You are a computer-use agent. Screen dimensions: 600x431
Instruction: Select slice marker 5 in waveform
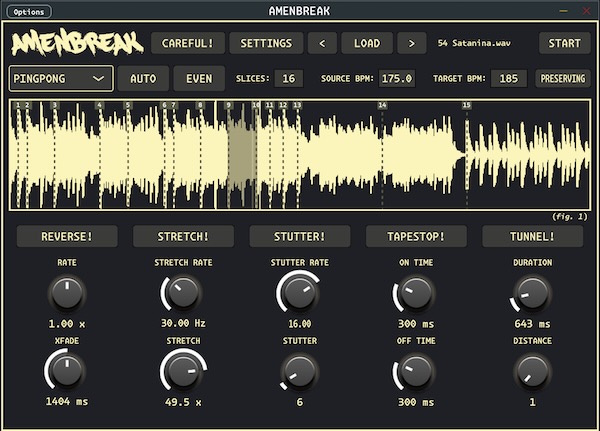(128, 105)
